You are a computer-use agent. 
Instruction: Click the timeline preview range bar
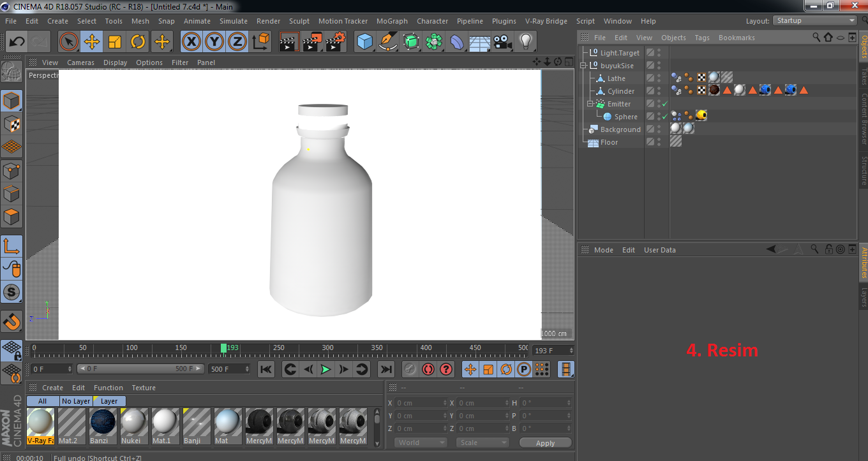tap(140, 369)
